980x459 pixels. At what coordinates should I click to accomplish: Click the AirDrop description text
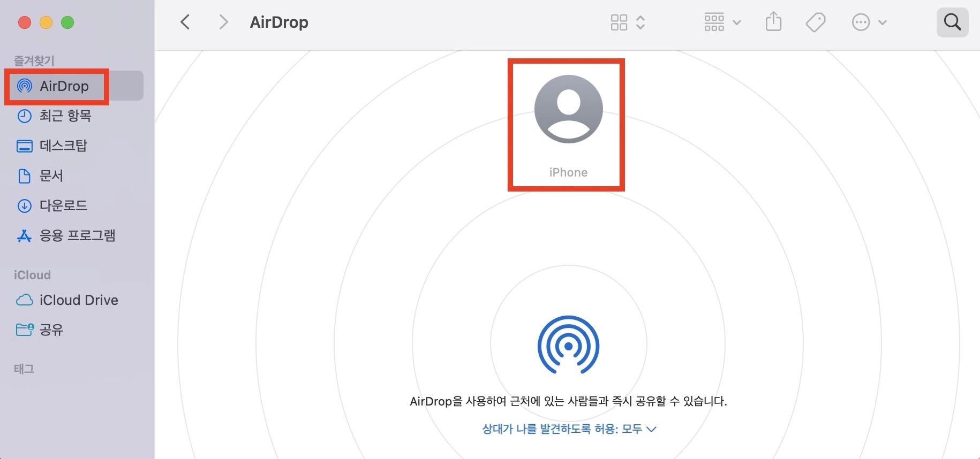click(568, 401)
